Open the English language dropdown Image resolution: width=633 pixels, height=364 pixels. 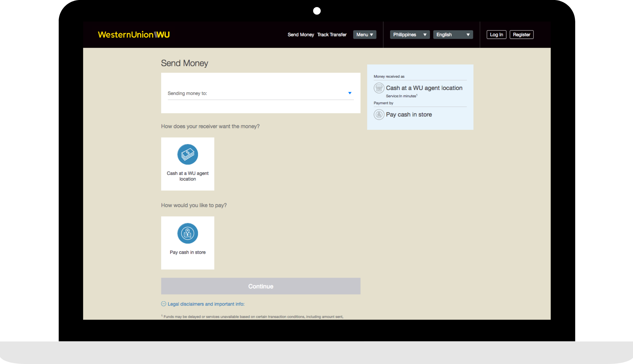(453, 35)
